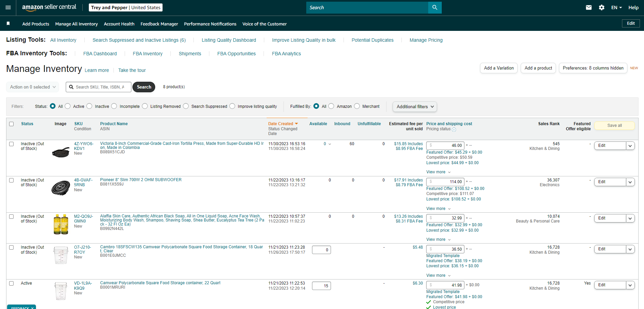Open Add Products menu item
The height and width of the screenshot is (309, 644).
[36, 24]
